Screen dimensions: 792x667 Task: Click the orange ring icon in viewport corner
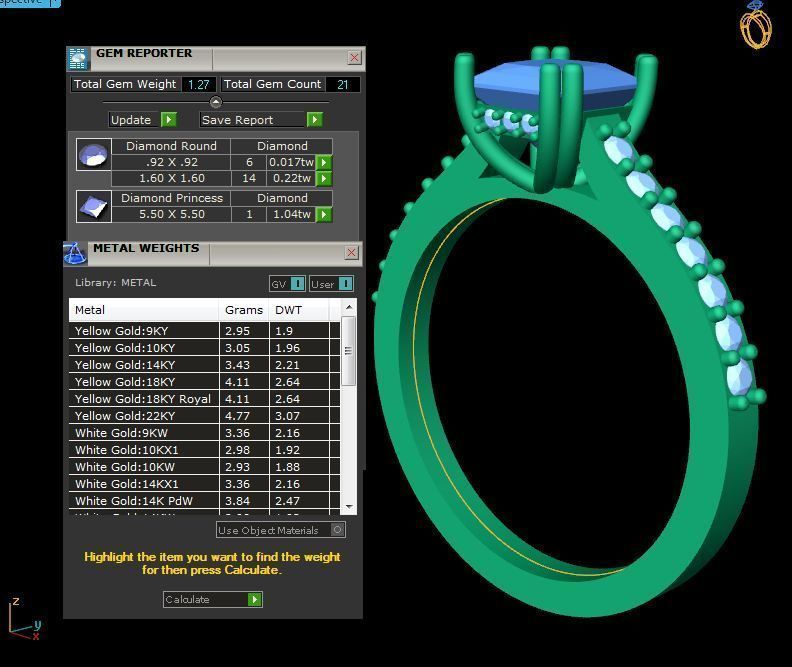coord(755,25)
